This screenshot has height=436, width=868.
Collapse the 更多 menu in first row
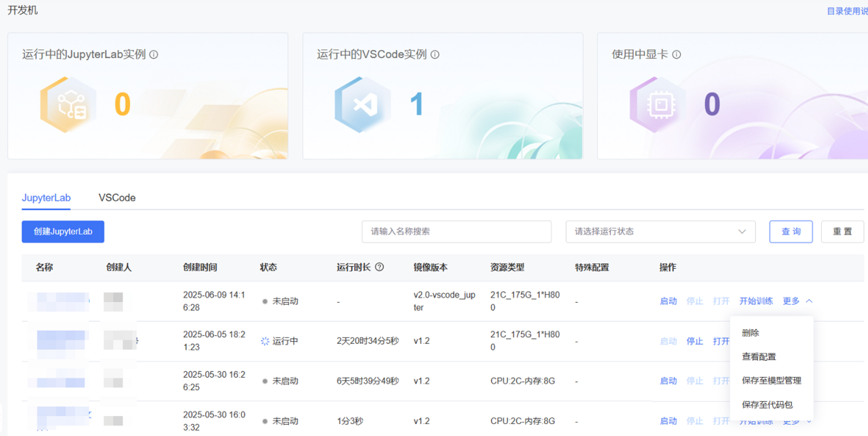click(797, 301)
